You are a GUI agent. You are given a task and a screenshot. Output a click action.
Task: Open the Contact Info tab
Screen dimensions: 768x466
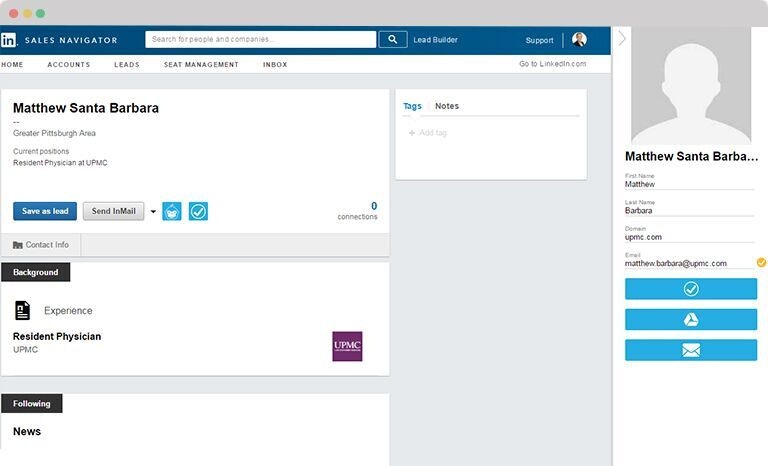tap(41, 245)
